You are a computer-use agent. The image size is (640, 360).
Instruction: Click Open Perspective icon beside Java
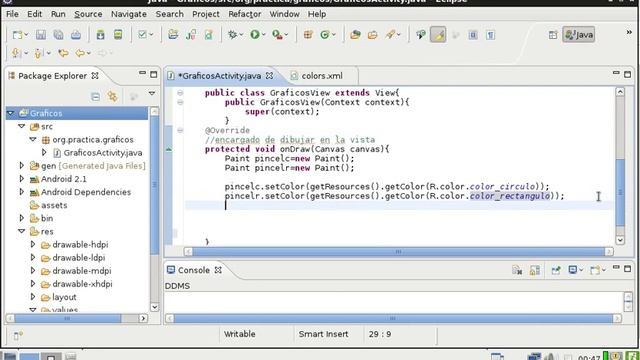pos(553,35)
